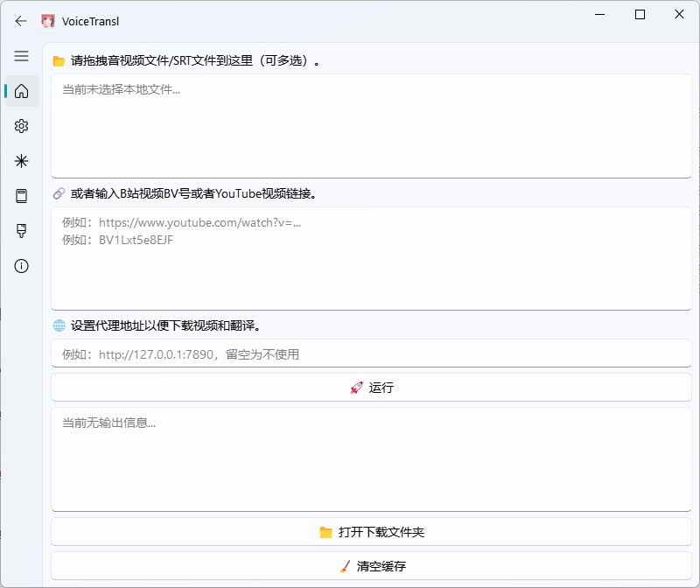Expand the hamburger navigation menu
Viewport: 700px width, 588px height.
(x=21, y=56)
